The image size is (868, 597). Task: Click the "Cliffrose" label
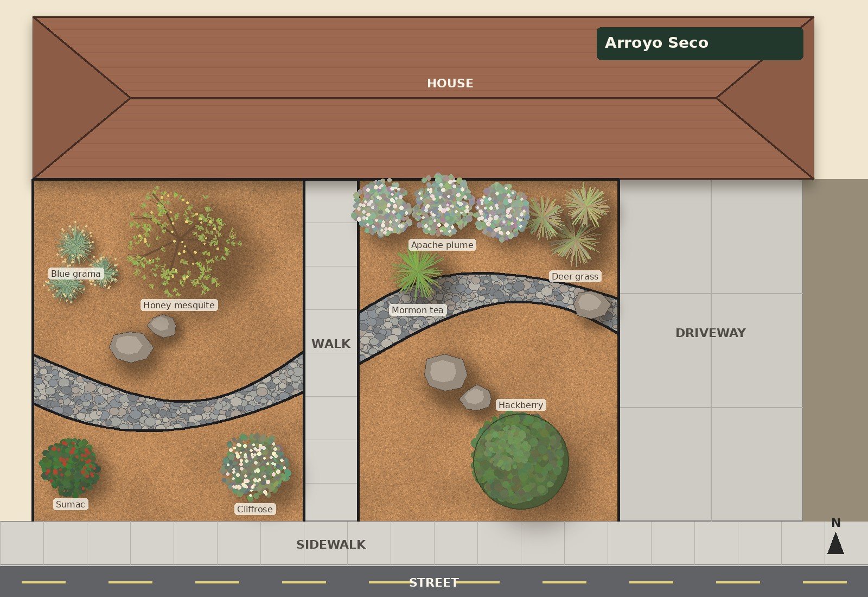coord(255,509)
